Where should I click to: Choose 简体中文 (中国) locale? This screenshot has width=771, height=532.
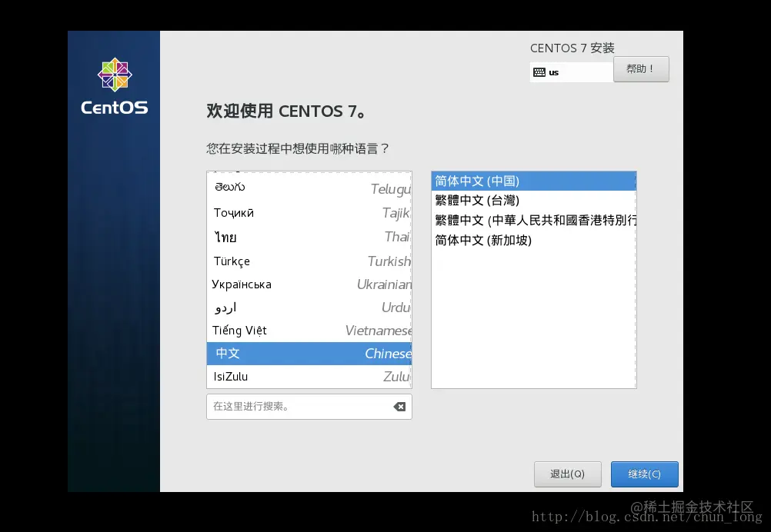point(533,181)
